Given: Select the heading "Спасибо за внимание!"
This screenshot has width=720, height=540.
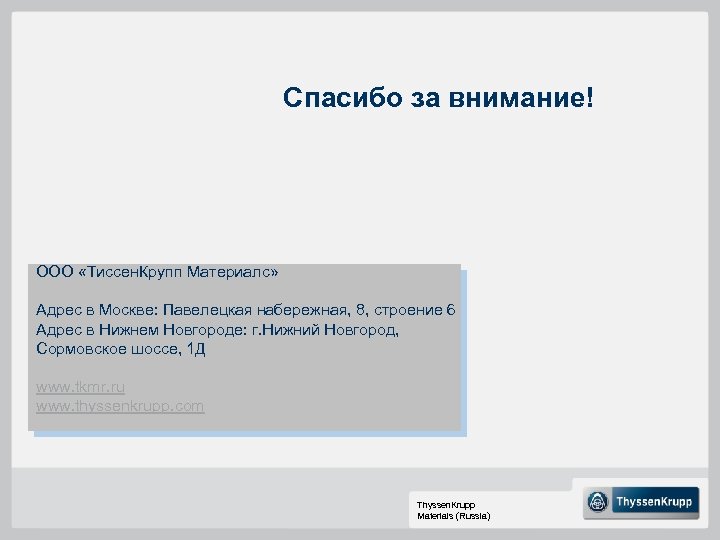Looking at the screenshot, I should (438, 97).
